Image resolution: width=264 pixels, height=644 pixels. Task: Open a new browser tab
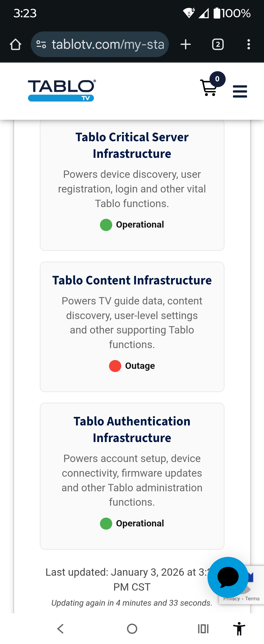[186, 44]
